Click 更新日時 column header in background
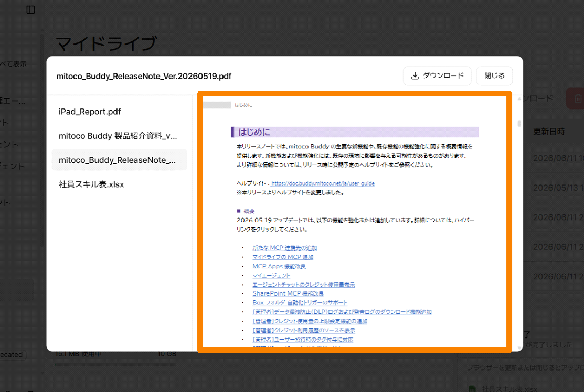 click(549, 132)
